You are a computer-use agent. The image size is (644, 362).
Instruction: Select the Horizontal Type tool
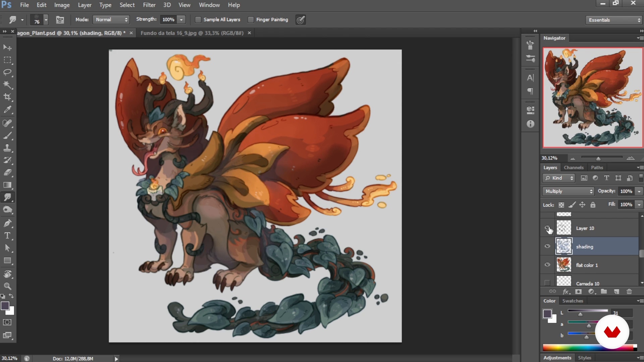[7, 236]
